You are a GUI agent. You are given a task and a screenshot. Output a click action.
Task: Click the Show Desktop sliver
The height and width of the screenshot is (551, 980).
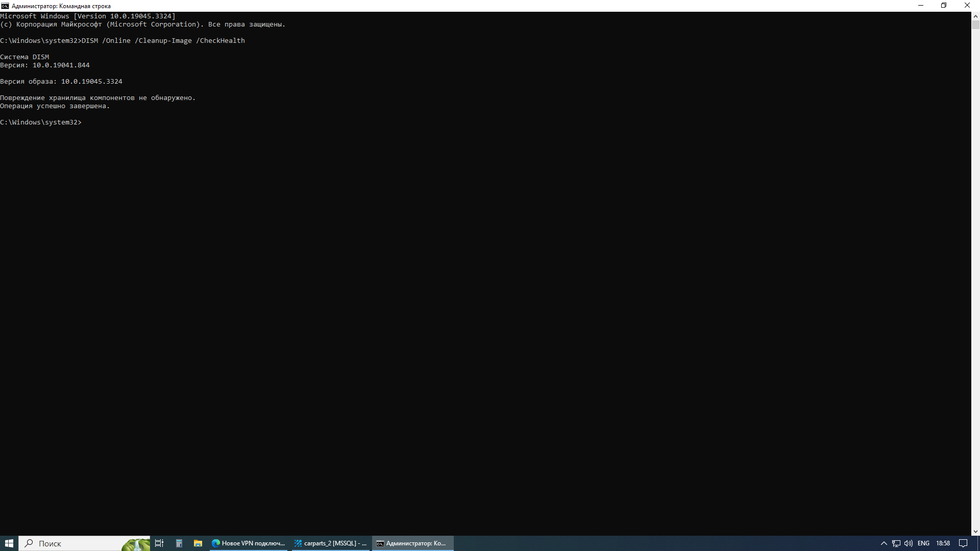pyautogui.click(x=978, y=543)
